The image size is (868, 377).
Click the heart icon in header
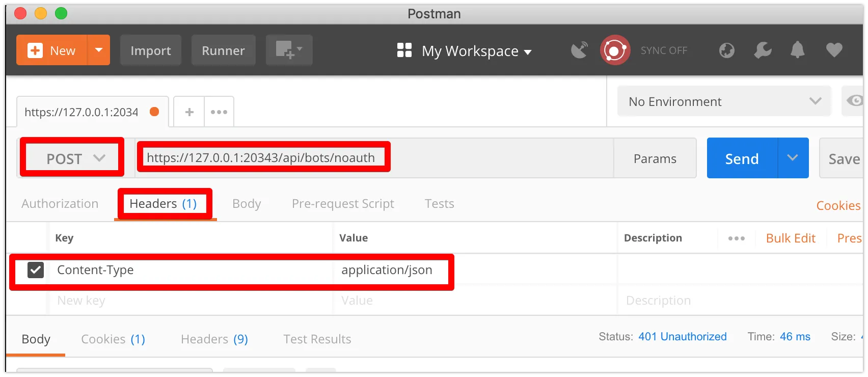[834, 50]
